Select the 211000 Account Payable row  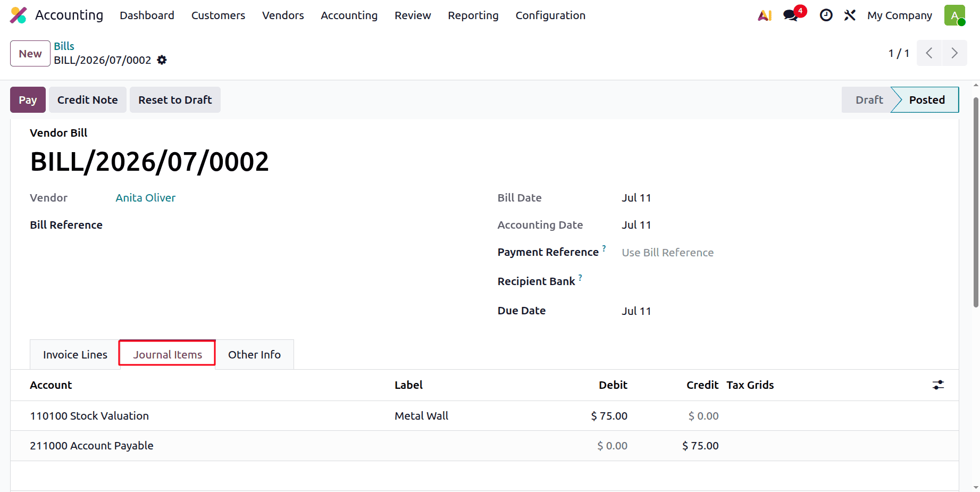[484, 446]
